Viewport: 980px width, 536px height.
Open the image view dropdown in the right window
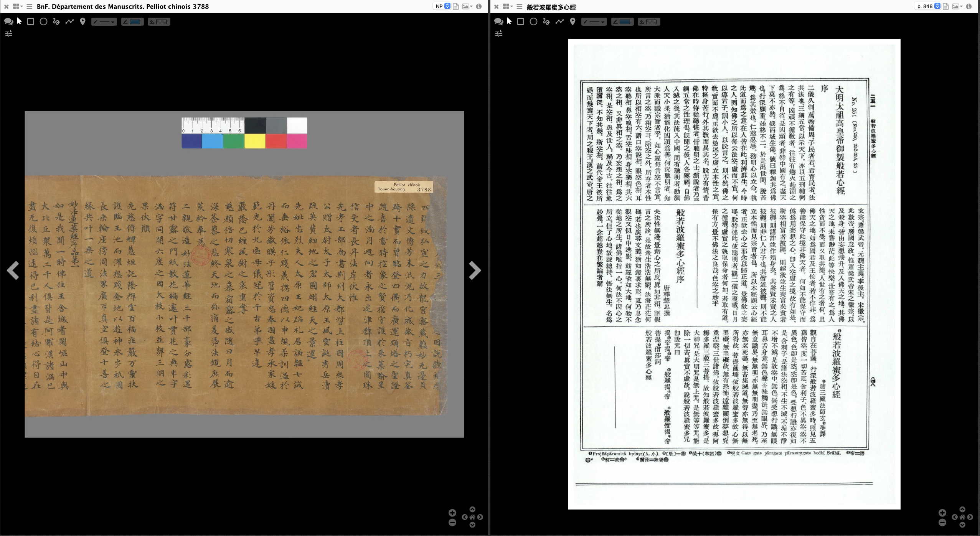point(957,7)
